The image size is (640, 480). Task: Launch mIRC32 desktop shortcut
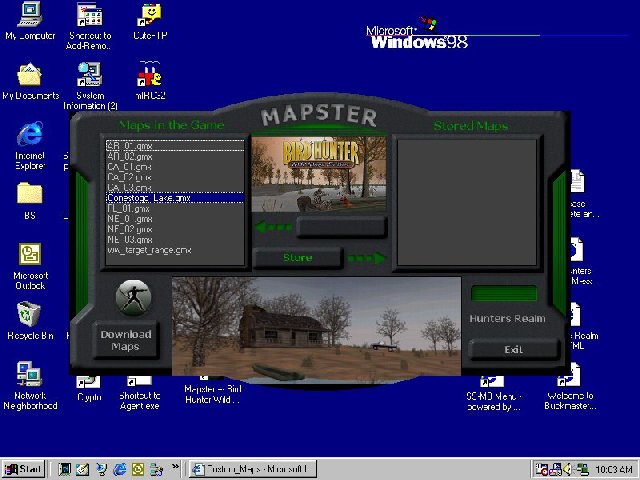150,80
